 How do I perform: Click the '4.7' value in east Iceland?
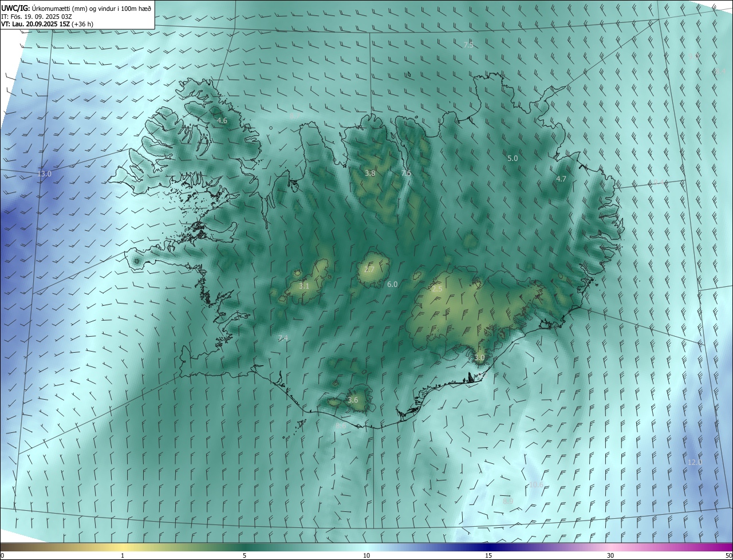561,179
